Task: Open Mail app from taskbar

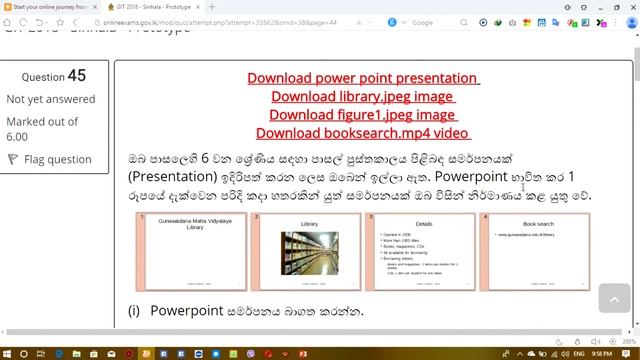Action: 111,354
